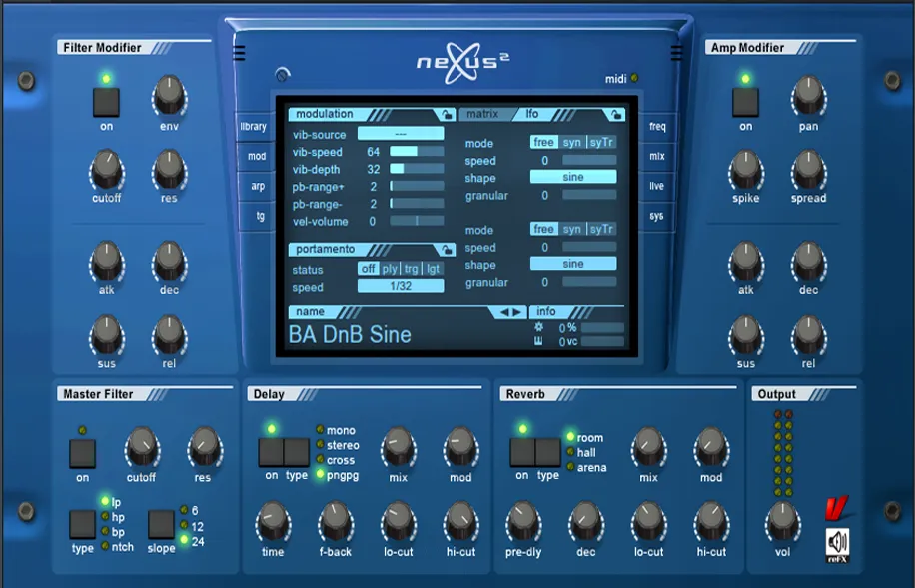Open the freq tab
Image resolution: width=915 pixels, height=588 pixels.
[657, 127]
